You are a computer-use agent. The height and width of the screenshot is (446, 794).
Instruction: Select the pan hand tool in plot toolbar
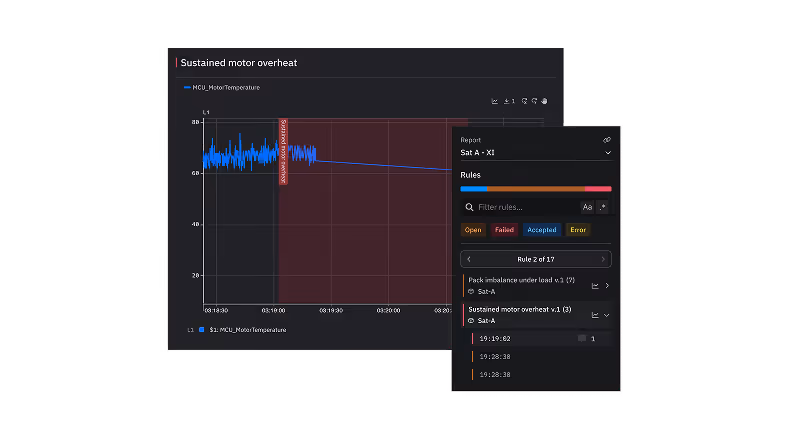click(x=544, y=101)
